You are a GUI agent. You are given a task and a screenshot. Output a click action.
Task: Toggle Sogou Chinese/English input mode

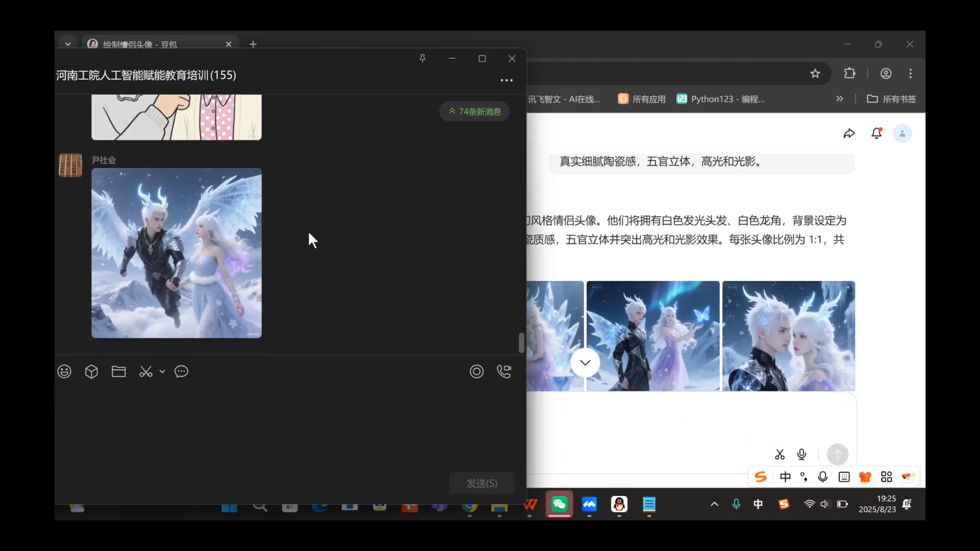coord(785,477)
